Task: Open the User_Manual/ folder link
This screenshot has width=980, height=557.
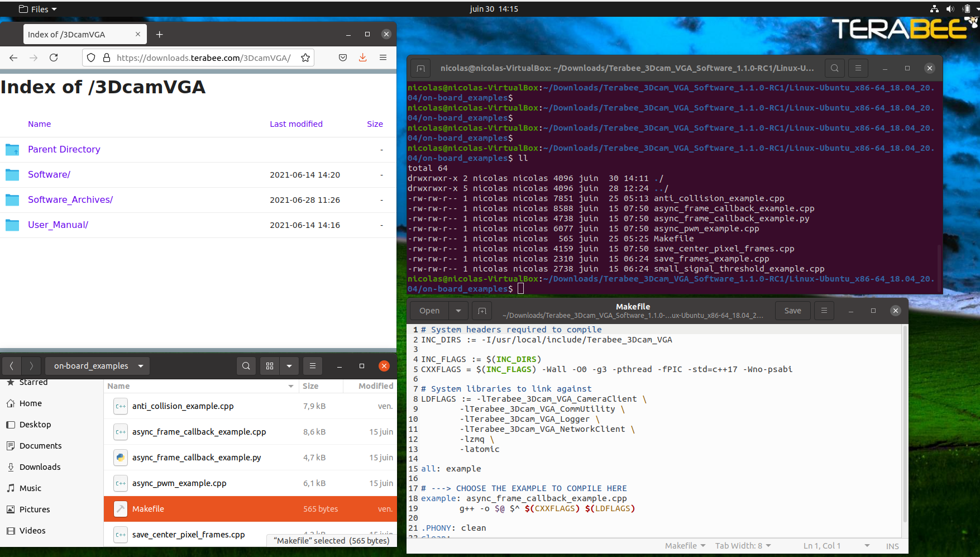Action: click(x=58, y=225)
